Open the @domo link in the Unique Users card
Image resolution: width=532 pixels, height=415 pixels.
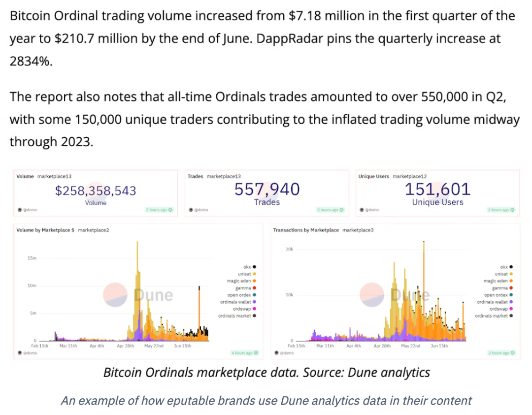[372, 210]
